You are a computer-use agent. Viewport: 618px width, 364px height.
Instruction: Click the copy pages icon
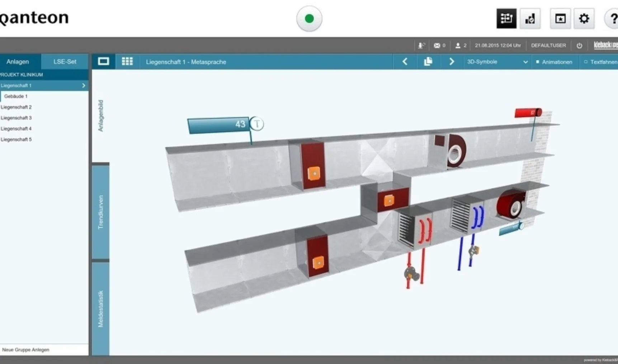click(428, 62)
